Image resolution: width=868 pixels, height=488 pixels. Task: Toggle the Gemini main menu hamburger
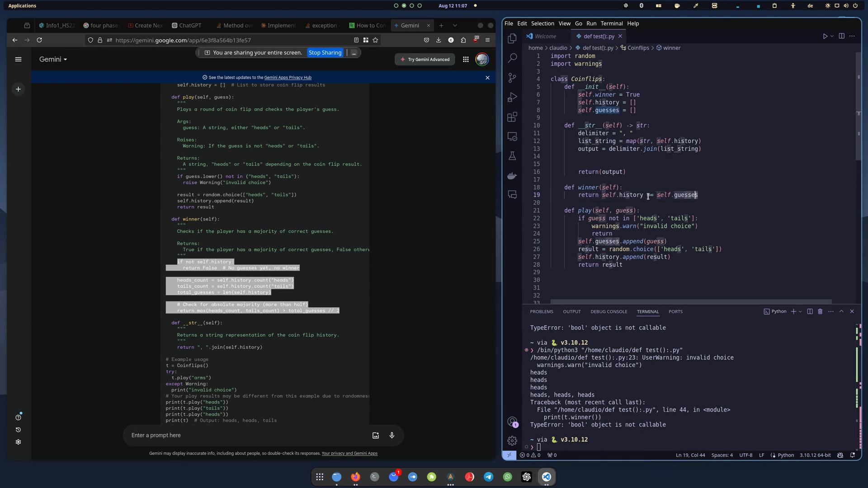(18, 59)
